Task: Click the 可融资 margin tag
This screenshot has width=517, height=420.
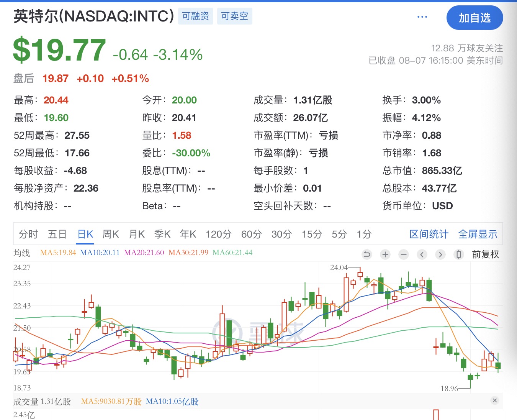Action: (x=195, y=16)
